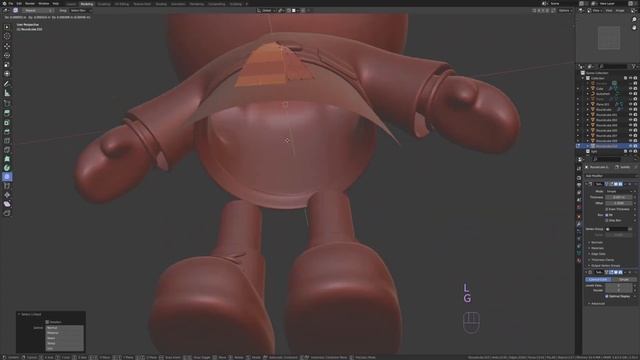Open the Modifiers wrench properties tab

579,224
